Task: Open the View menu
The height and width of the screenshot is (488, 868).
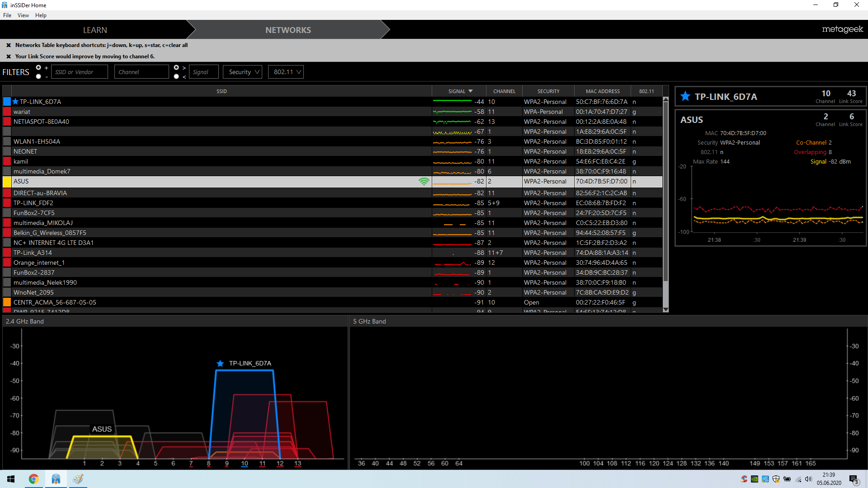Action: point(23,15)
